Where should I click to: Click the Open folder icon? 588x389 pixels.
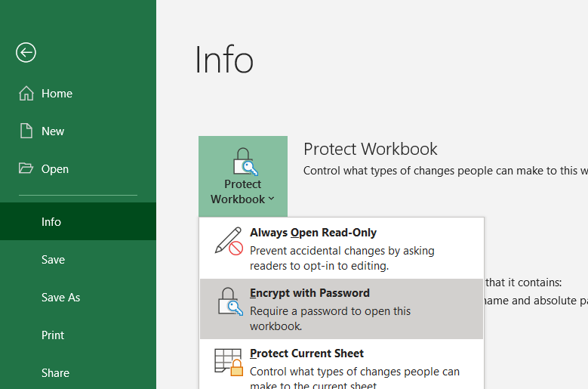coord(26,168)
